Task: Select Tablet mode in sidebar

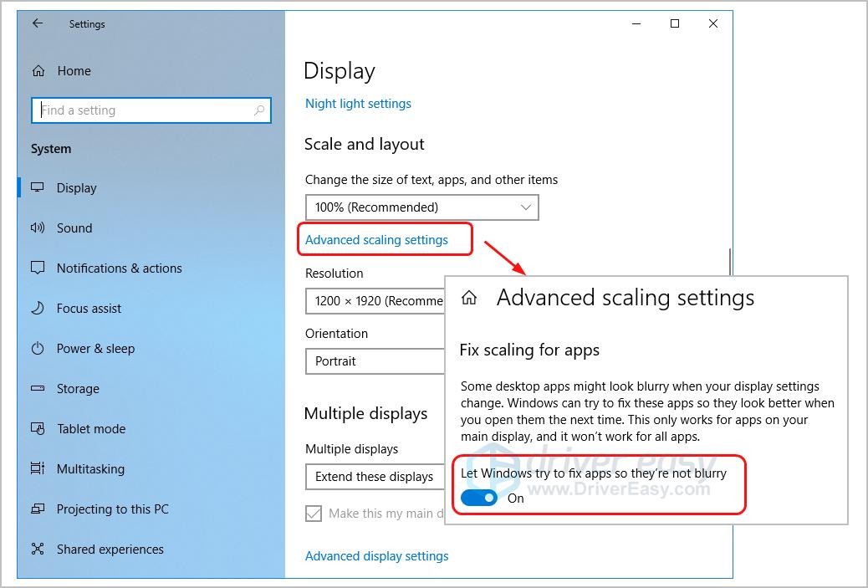Action: (90, 429)
